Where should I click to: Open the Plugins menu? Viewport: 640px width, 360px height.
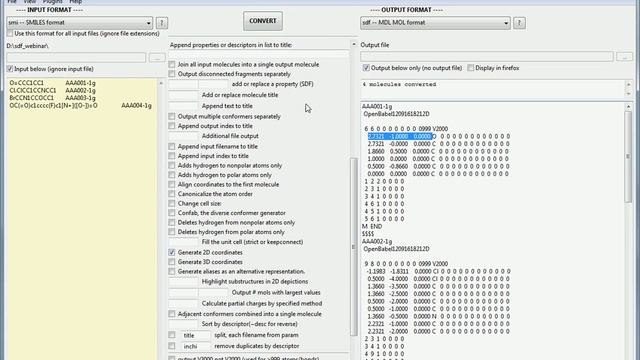(53, 2)
